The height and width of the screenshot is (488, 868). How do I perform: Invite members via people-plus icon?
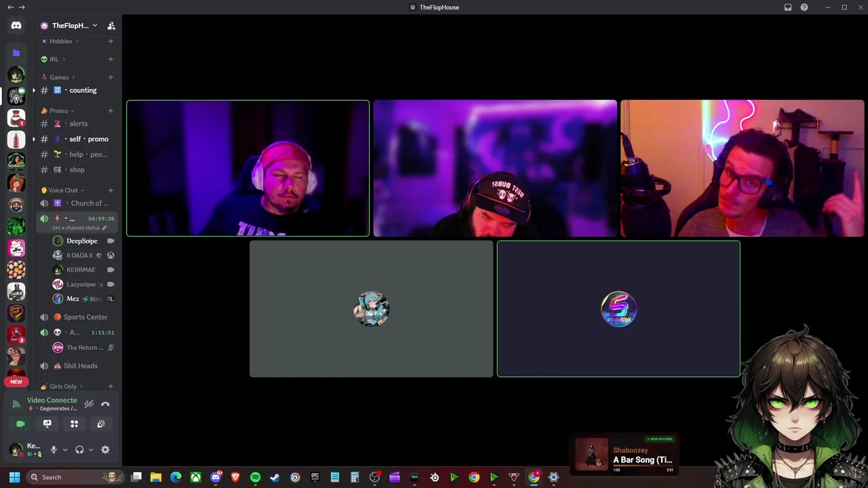point(111,26)
